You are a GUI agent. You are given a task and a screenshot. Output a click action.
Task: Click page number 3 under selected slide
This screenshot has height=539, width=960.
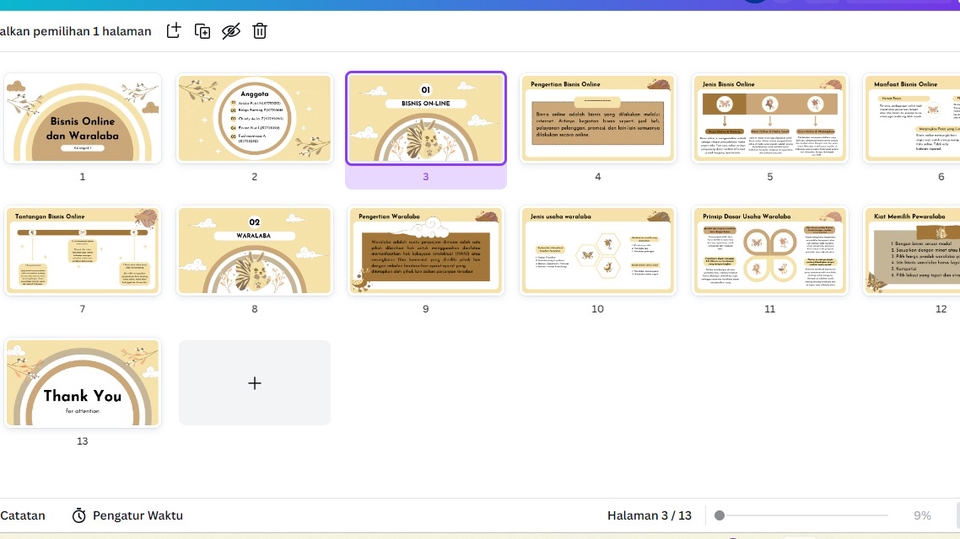pyautogui.click(x=426, y=176)
